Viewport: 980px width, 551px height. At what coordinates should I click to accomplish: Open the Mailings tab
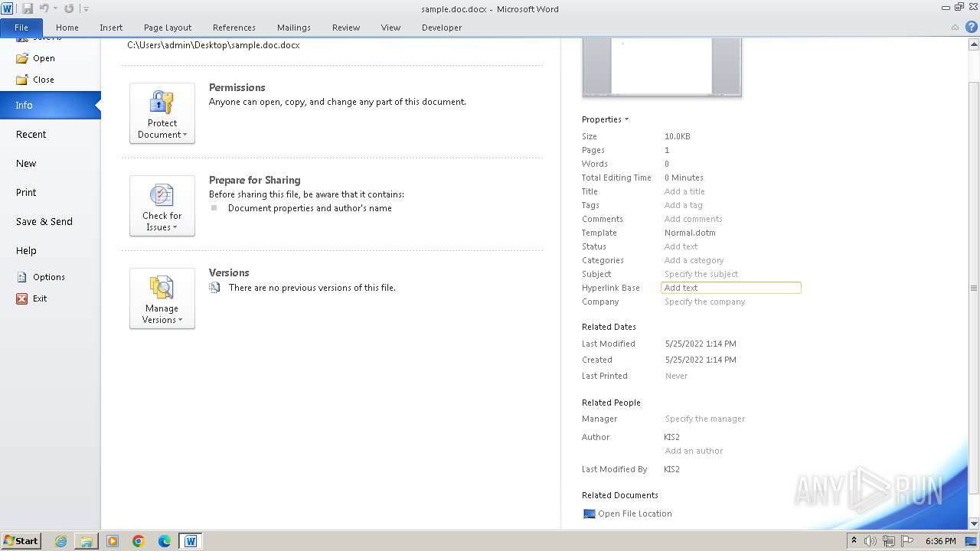294,28
